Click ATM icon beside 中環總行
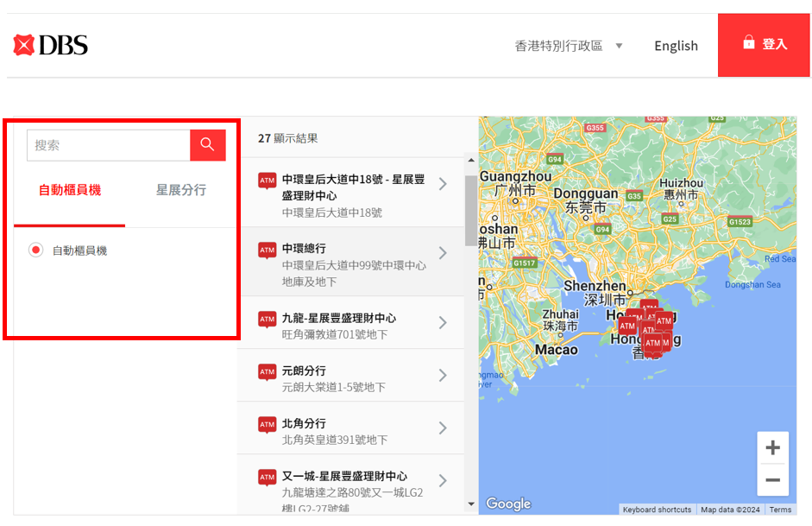The width and height of the screenshot is (812, 526). tap(267, 250)
